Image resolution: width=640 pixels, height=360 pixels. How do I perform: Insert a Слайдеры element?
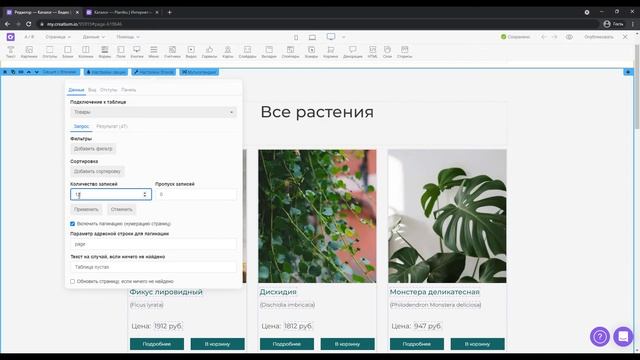coord(247,52)
